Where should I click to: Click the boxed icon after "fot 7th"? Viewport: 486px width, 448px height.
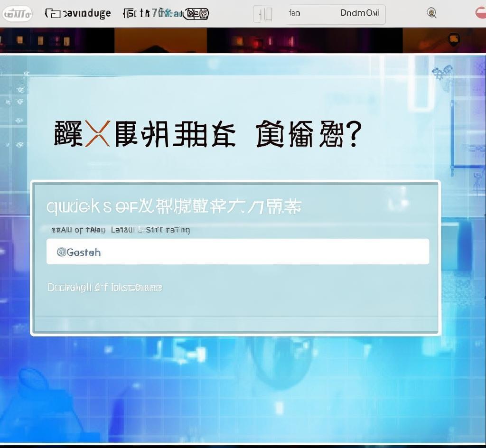tap(197, 14)
